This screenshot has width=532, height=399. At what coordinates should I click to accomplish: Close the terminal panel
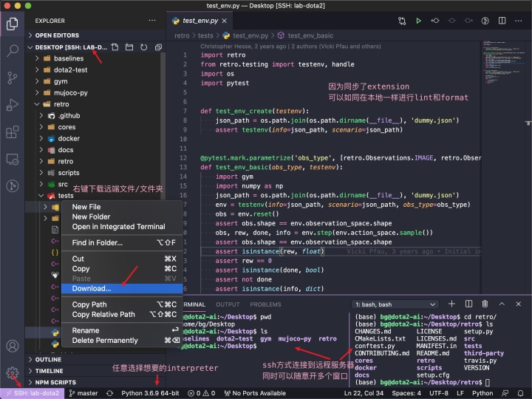pyautogui.click(x=519, y=304)
